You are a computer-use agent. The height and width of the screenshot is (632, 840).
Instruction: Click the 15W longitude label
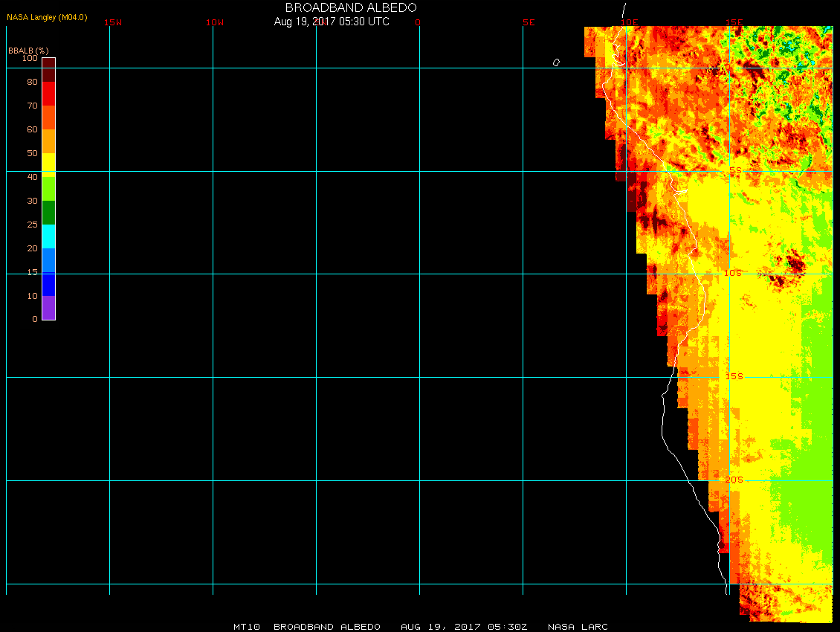click(113, 22)
